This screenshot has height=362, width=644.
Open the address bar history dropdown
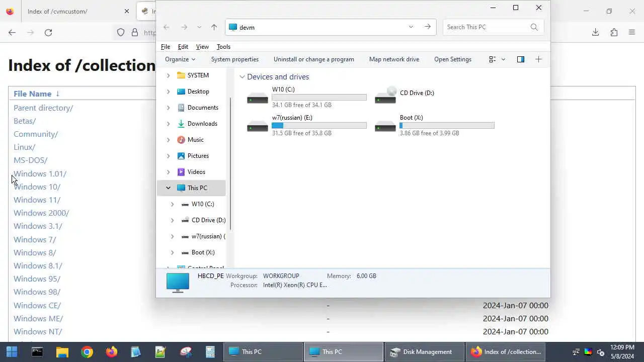411,27
